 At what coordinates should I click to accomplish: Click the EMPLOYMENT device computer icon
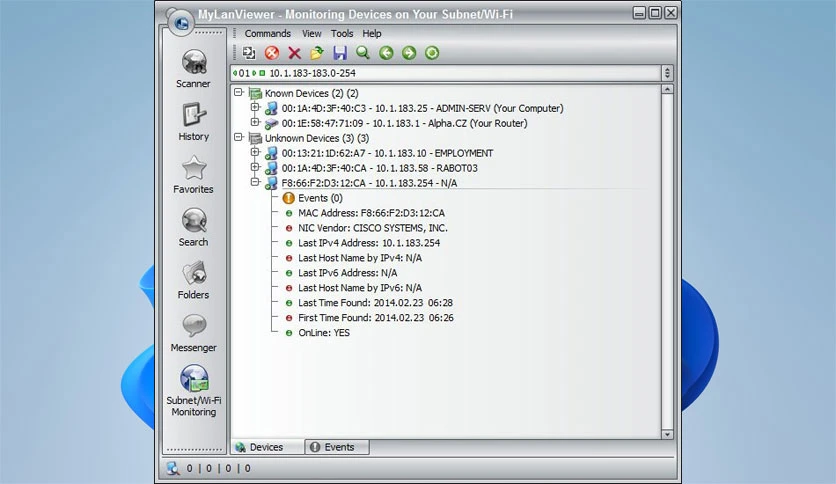[x=271, y=153]
